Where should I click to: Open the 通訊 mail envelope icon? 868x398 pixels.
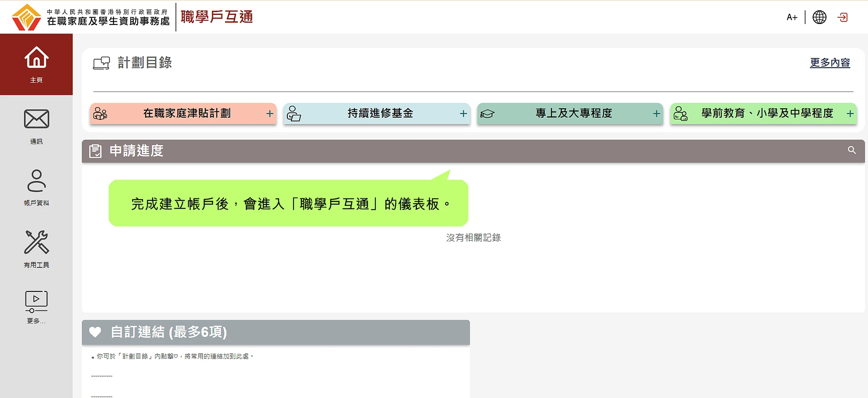click(x=36, y=119)
